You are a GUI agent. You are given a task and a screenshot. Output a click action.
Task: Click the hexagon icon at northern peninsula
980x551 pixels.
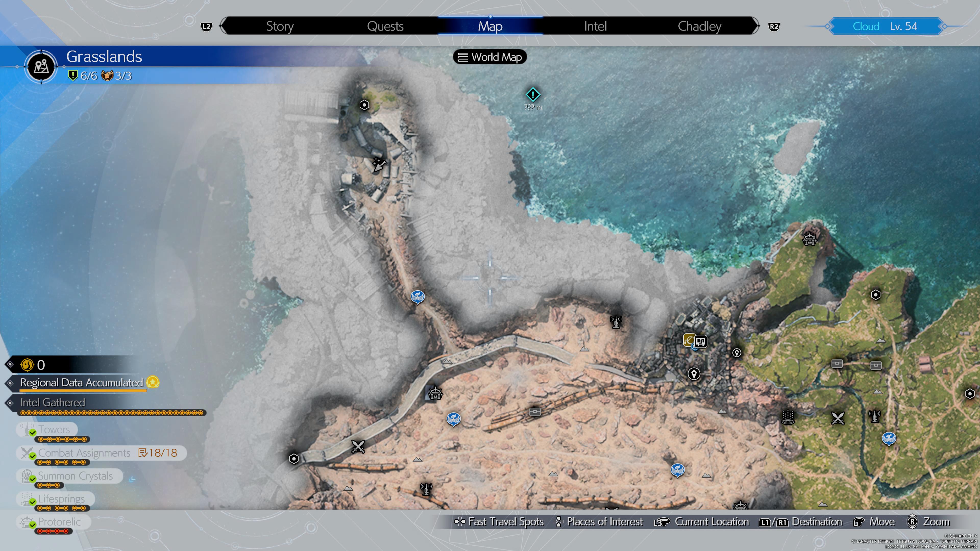point(364,105)
